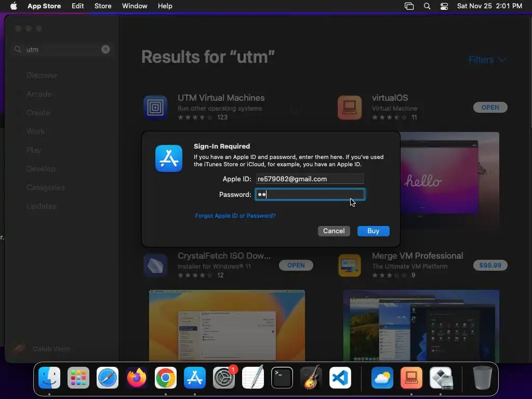Screen dimensions: 532x399
Task: Click Forgot Apple ID or Password link
Action: point(235,216)
